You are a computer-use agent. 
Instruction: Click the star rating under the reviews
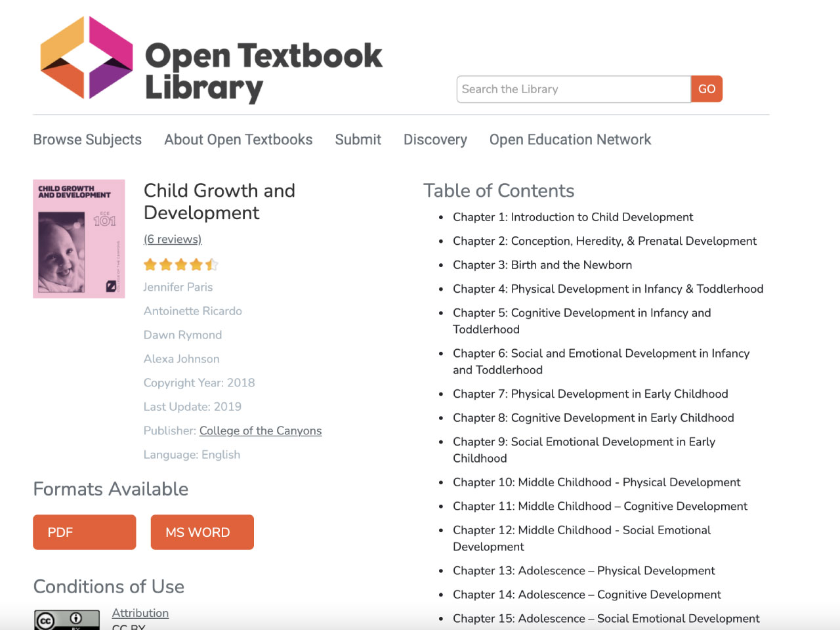[180, 264]
